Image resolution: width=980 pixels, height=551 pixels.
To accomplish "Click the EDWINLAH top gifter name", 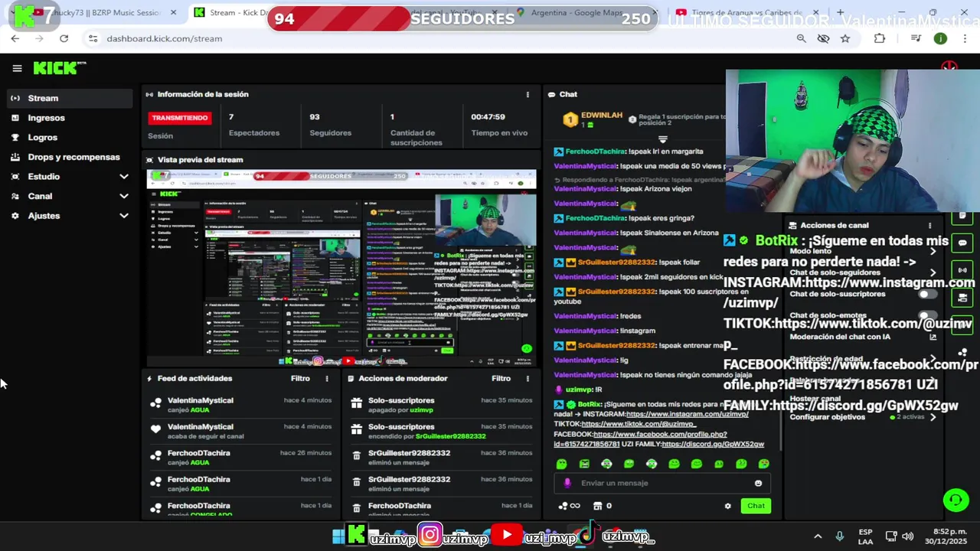I will (602, 115).
